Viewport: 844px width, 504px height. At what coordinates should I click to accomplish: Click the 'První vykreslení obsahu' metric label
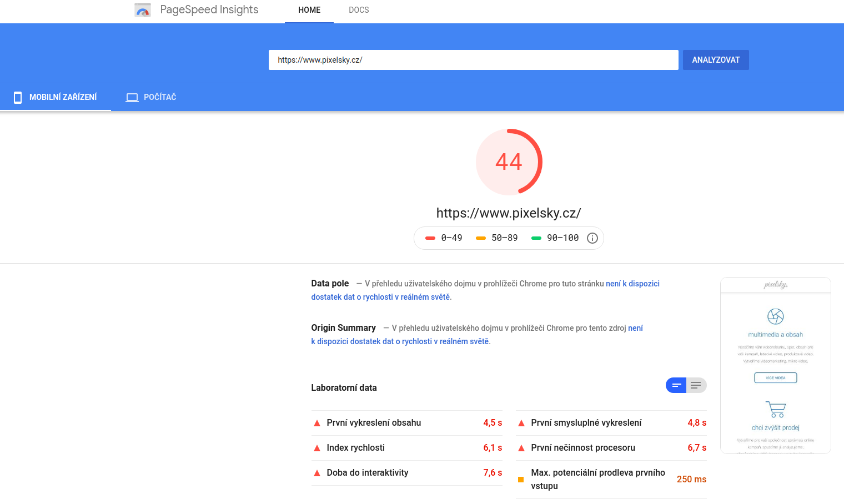pos(374,423)
